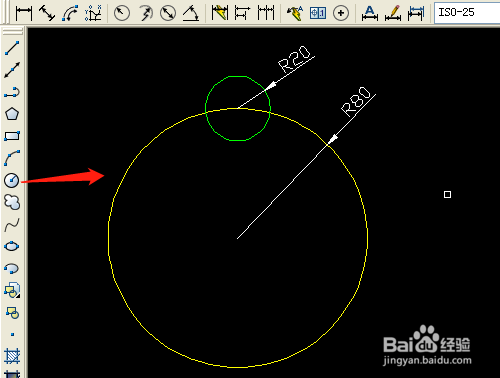Click the Continue dimension tool
Viewport: 500px width, 378px height.
point(266,13)
